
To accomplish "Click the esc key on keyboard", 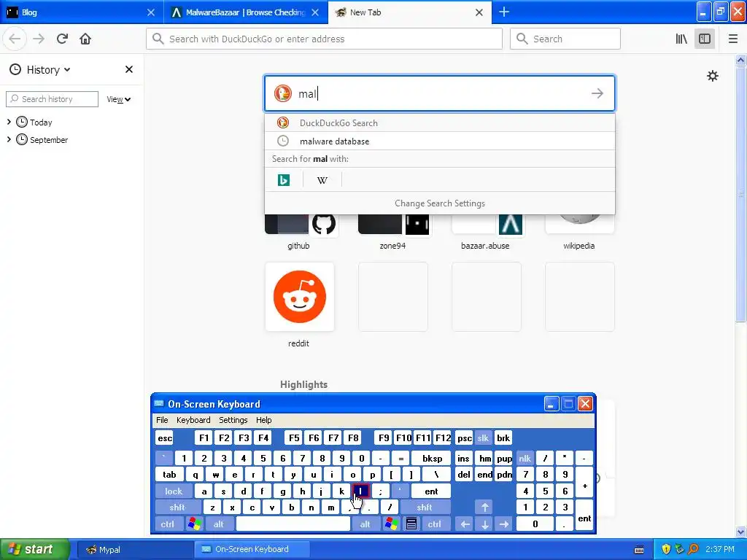I will click(x=165, y=438).
